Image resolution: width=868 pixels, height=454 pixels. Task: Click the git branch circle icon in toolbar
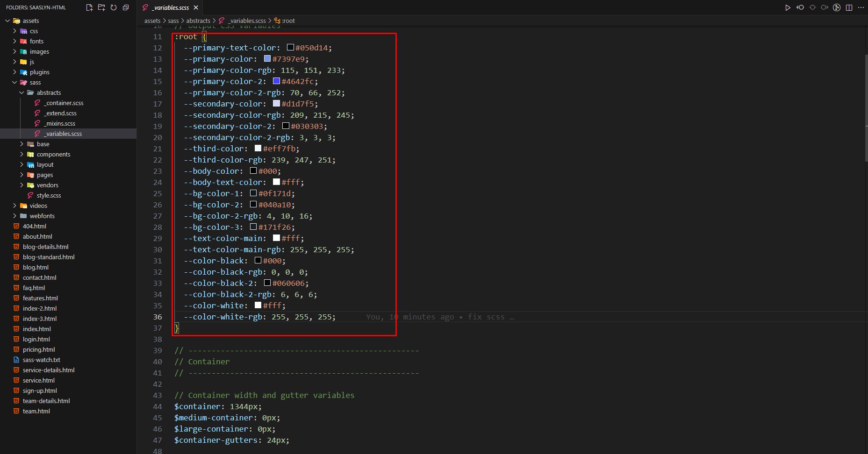837,7
